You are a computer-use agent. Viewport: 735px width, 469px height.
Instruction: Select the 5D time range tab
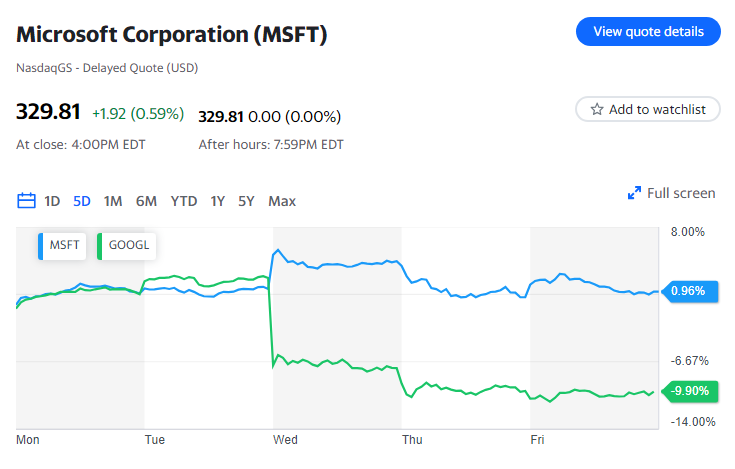pyautogui.click(x=82, y=201)
